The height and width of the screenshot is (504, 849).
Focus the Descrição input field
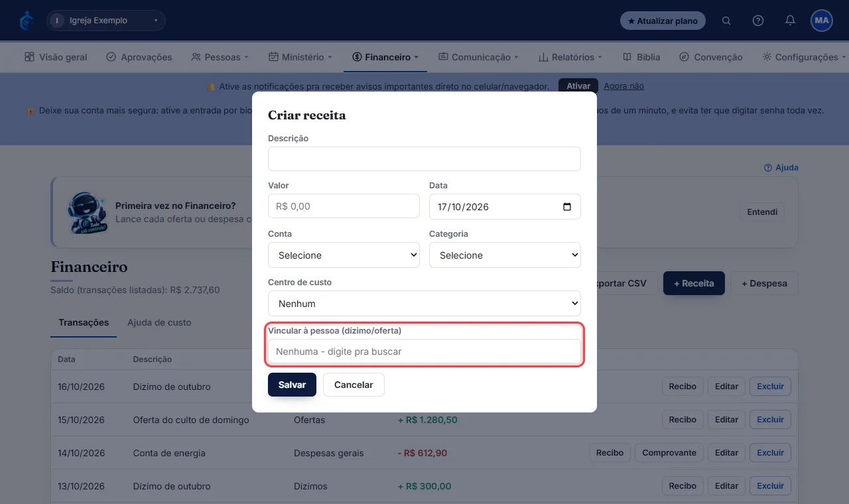click(424, 159)
